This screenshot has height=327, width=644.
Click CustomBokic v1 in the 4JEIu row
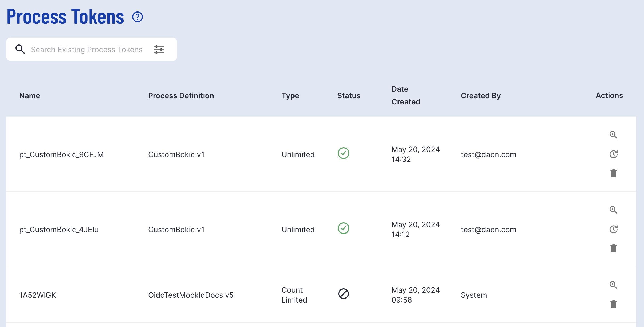coord(176,230)
